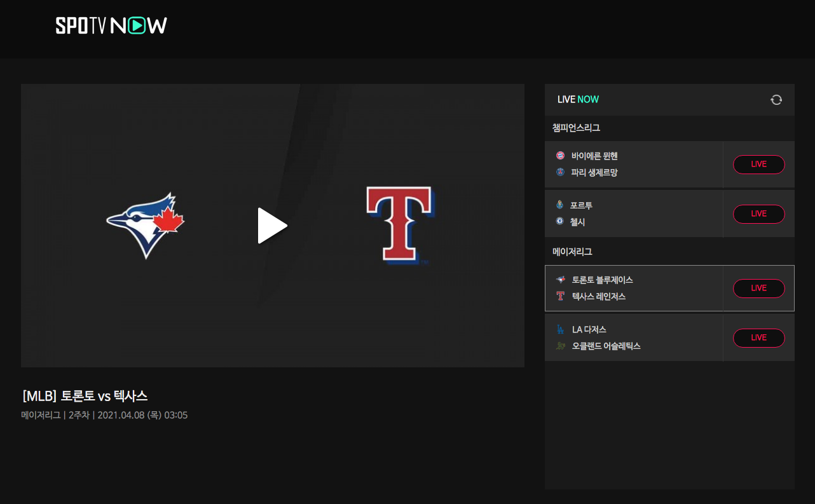Click the Toronto Blue Jays logo in player
This screenshot has height=504, width=815.
[146, 226]
